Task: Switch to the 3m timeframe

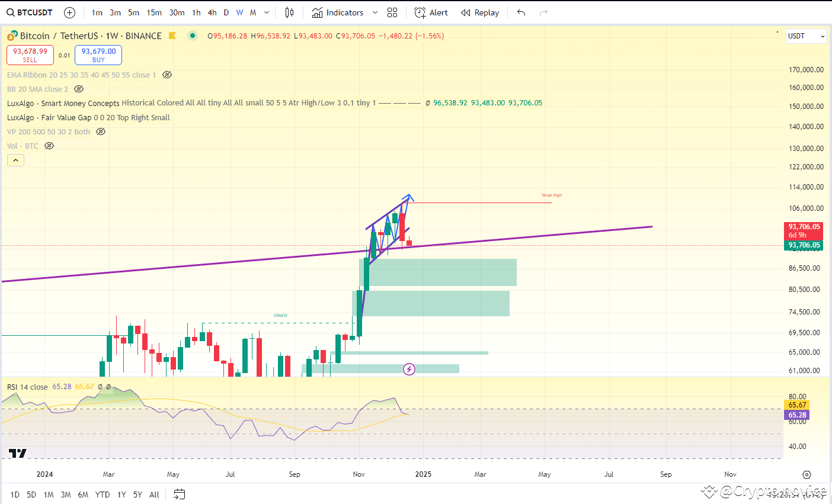Action: point(115,12)
